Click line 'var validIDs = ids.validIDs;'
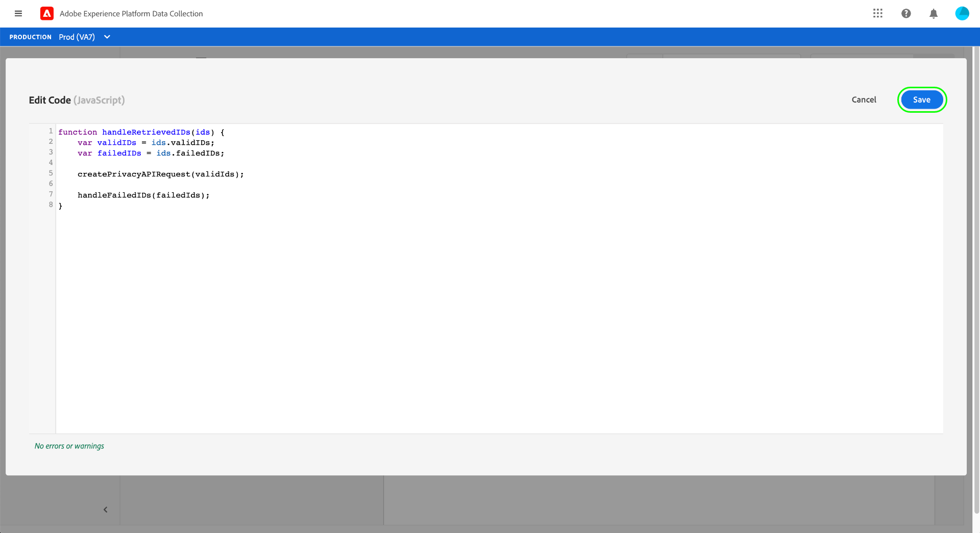Image resolution: width=980 pixels, height=533 pixels. (x=146, y=143)
